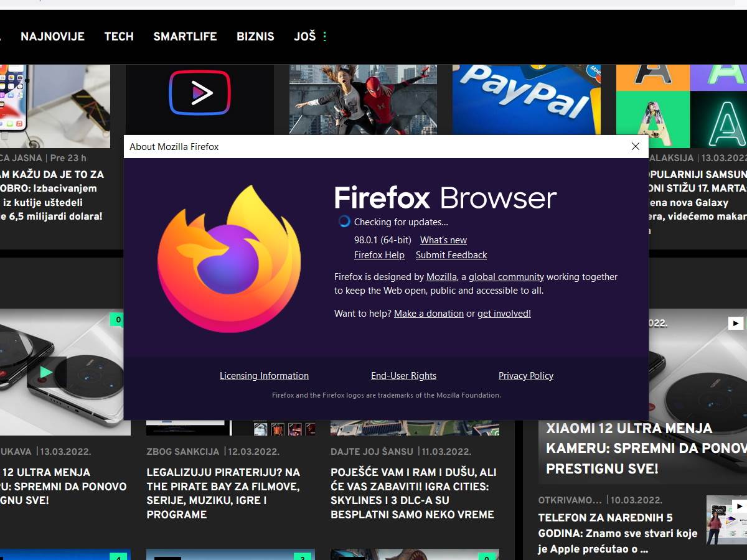View Licensing Information

(264, 375)
